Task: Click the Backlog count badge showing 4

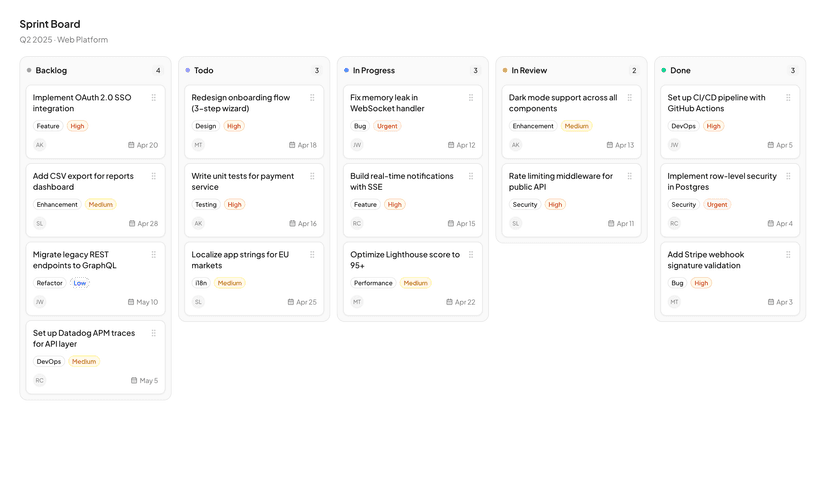Action: pos(158,70)
